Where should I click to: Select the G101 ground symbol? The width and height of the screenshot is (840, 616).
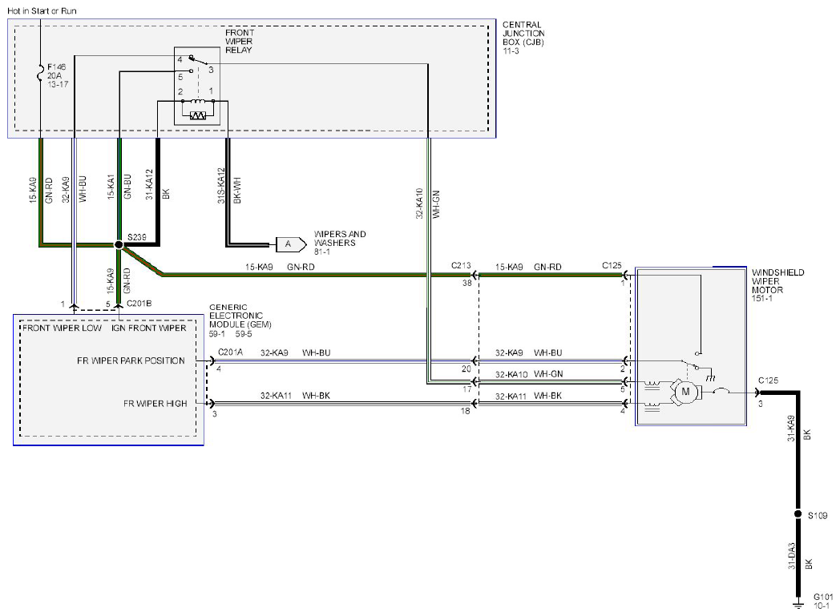tap(798, 604)
